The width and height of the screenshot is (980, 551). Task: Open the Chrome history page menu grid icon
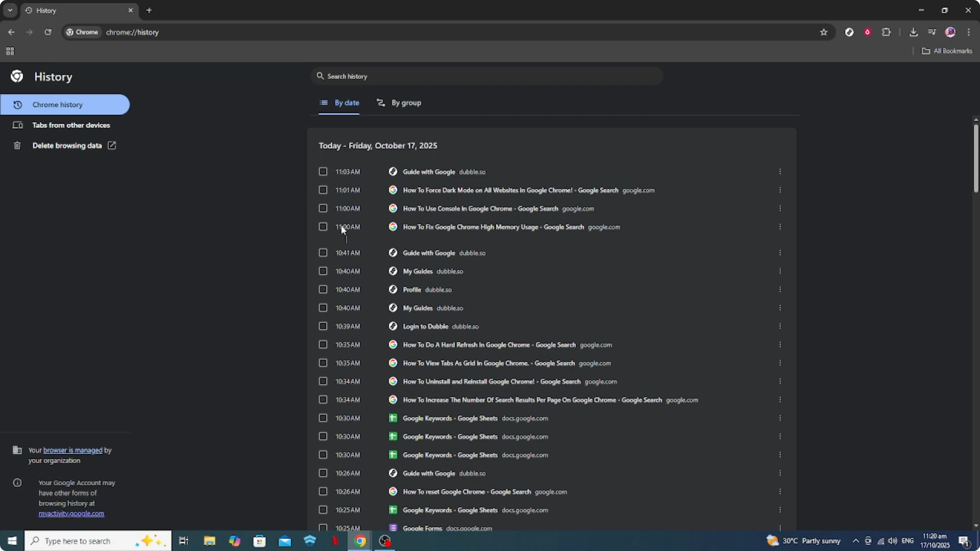click(x=10, y=51)
